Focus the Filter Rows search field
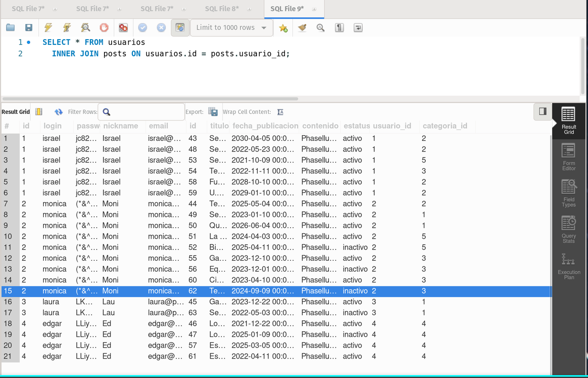The image size is (588, 378). (141, 112)
